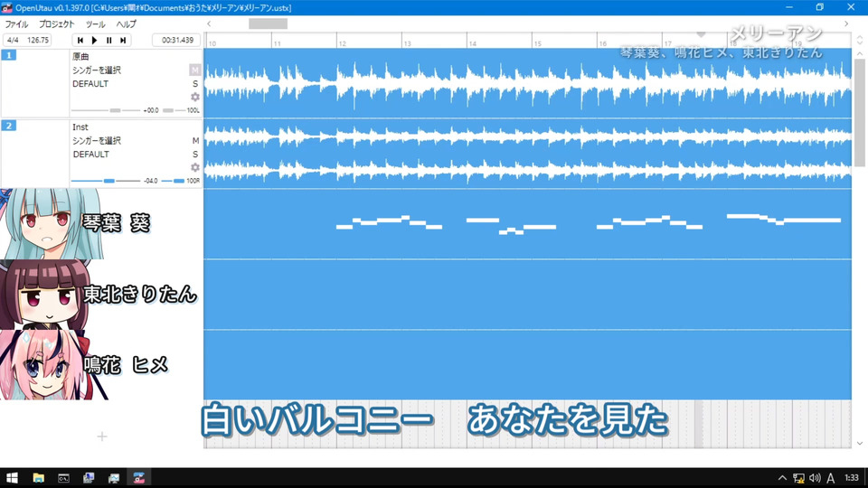Toggle mute M on track 1 原曲
The width and height of the screenshot is (868, 488).
click(195, 70)
